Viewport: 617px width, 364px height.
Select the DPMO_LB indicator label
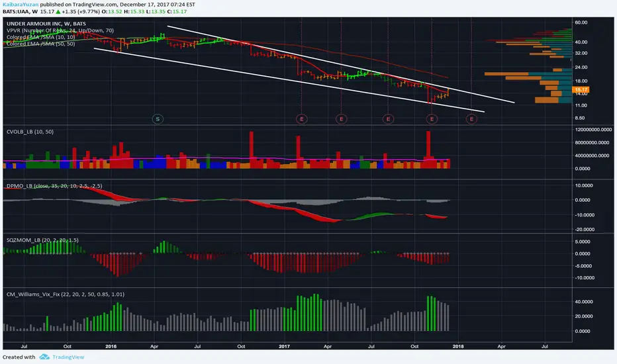pos(54,186)
